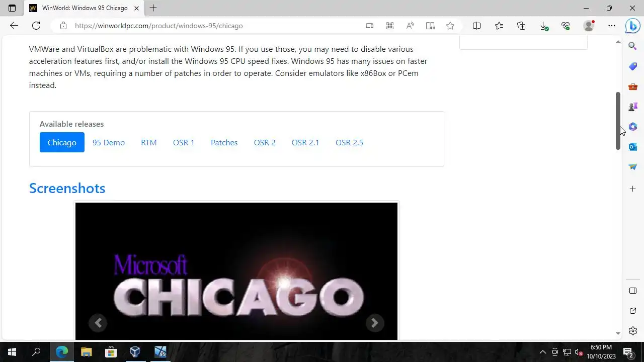Open the profile avatar menu
This screenshot has width=644, height=362.
[589, 26]
